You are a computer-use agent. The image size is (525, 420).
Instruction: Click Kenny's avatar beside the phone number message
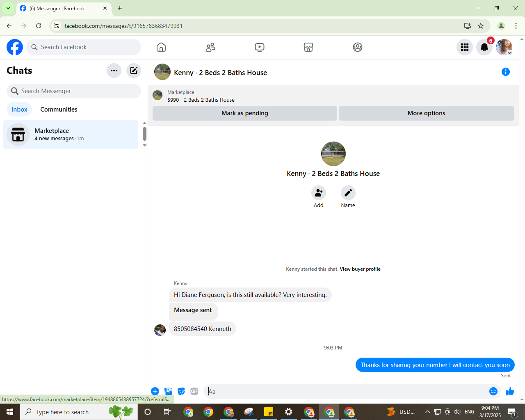pyautogui.click(x=160, y=330)
